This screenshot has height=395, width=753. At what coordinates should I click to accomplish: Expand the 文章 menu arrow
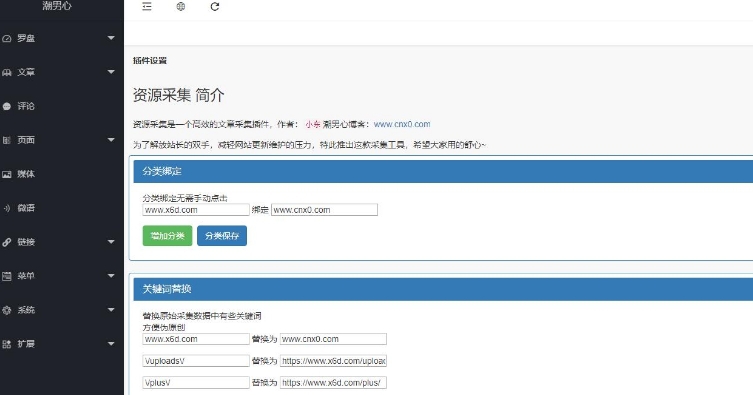pos(111,72)
